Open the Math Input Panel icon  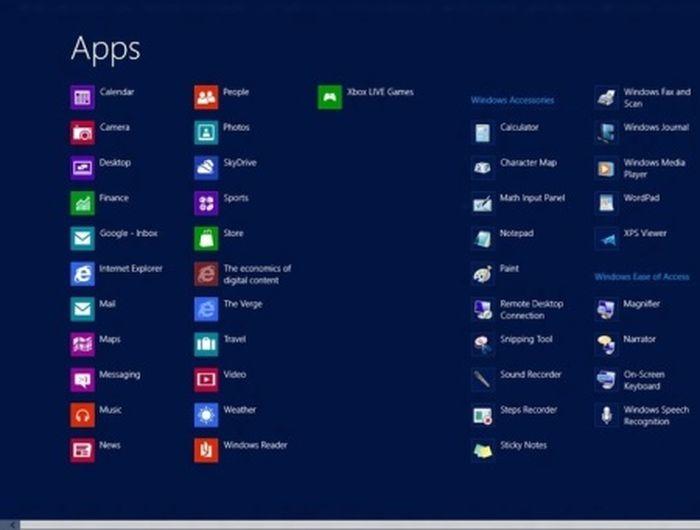coord(483,204)
